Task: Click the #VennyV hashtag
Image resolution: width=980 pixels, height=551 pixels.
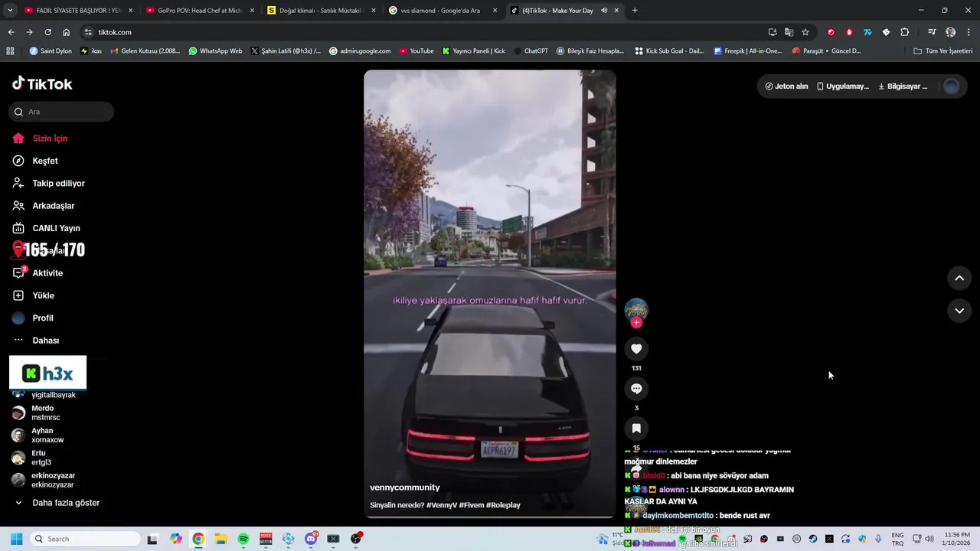Action: [x=442, y=505]
